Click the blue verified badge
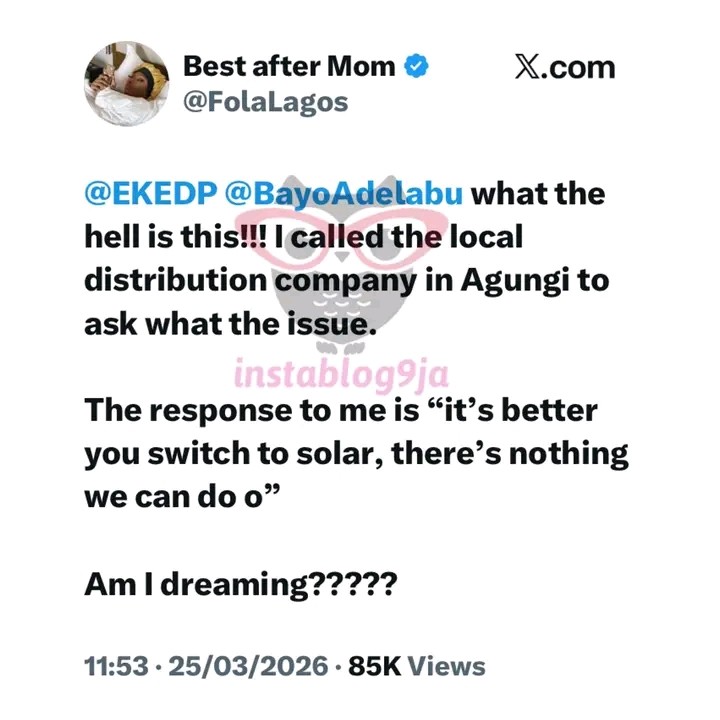Viewport: 720px width, 720px height. (x=417, y=68)
